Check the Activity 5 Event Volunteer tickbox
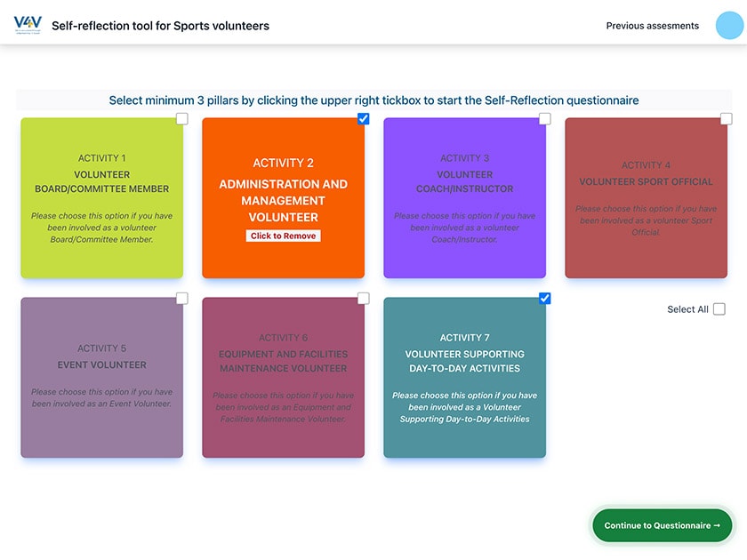This screenshot has width=747, height=560. (182, 299)
